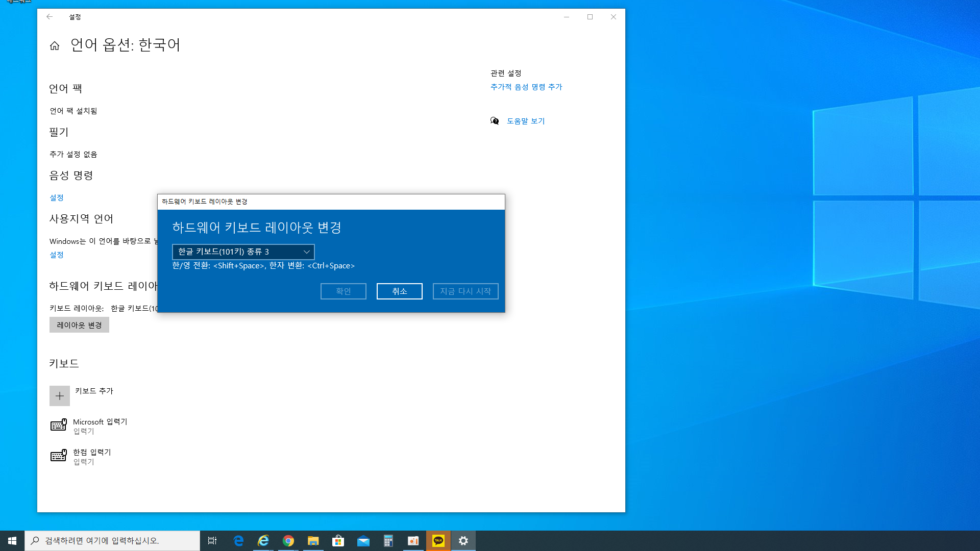Image resolution: width=980 pixels, height=551 pixels.
Task: Click the 레이아웃 변경 button
Action: click(x=79, y=325)
